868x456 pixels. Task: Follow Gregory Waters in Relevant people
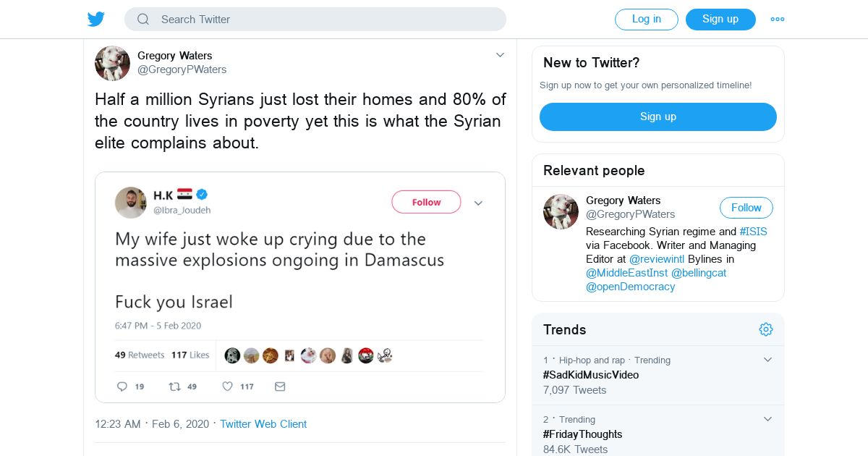[x=746, y=208]
